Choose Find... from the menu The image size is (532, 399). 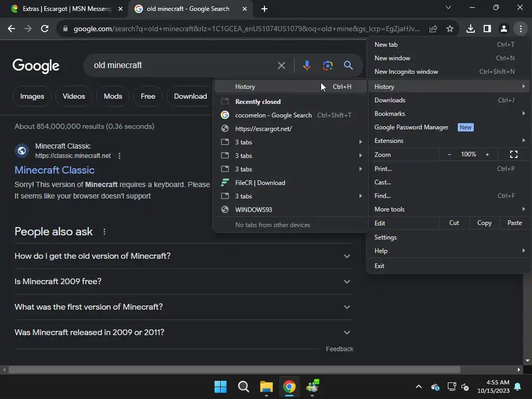tap(449, 196)
